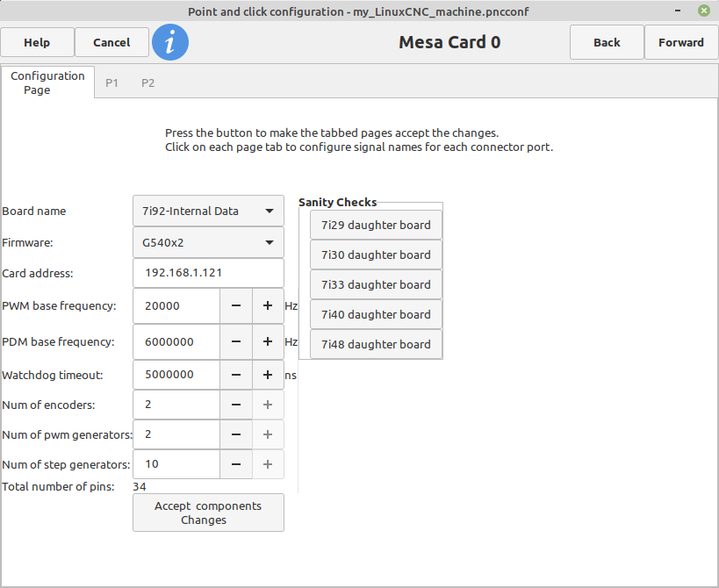The image size is (719, 588).
Task: Click the 7i48 daughter board button
Action: tap(376, 344)
